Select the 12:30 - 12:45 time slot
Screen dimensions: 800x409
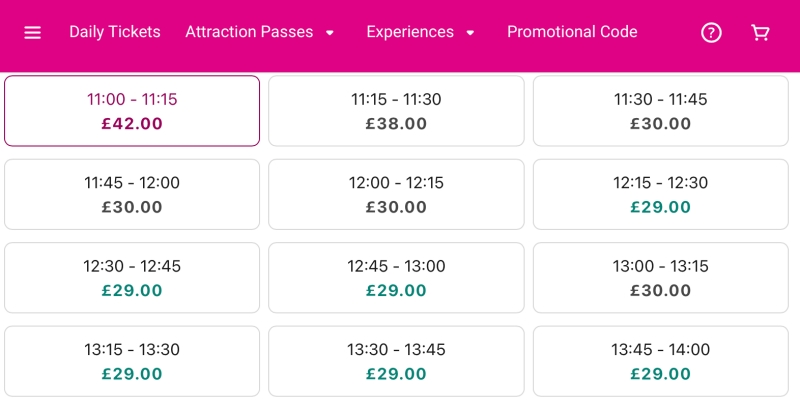132,278
